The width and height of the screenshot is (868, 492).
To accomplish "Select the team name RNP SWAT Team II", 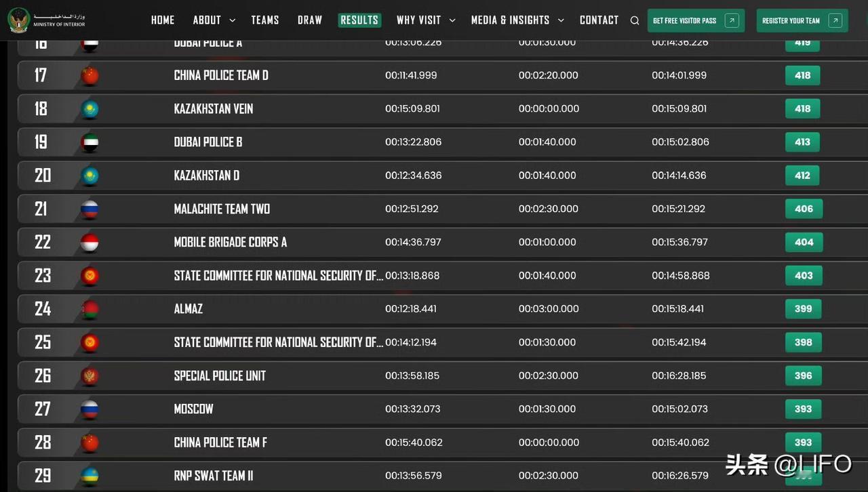I will pos(214,476).
